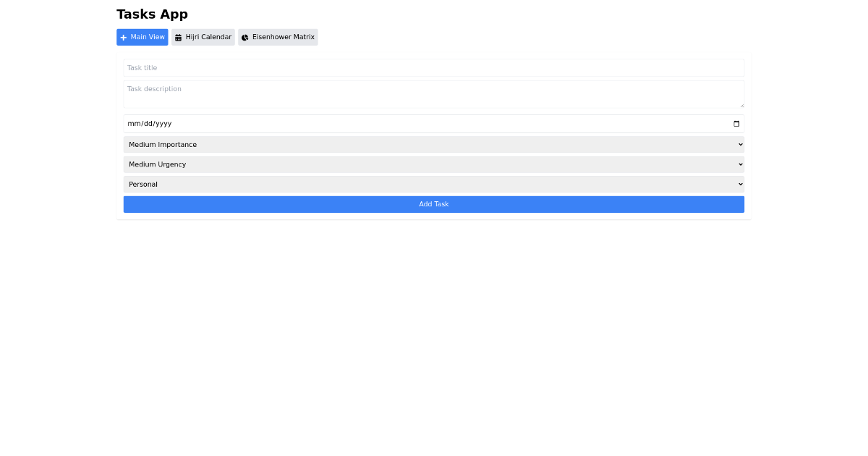Click the chevron on the Personal category dropdown
Viewport: 868px width, 456px height.
click(x=739, y=184)
